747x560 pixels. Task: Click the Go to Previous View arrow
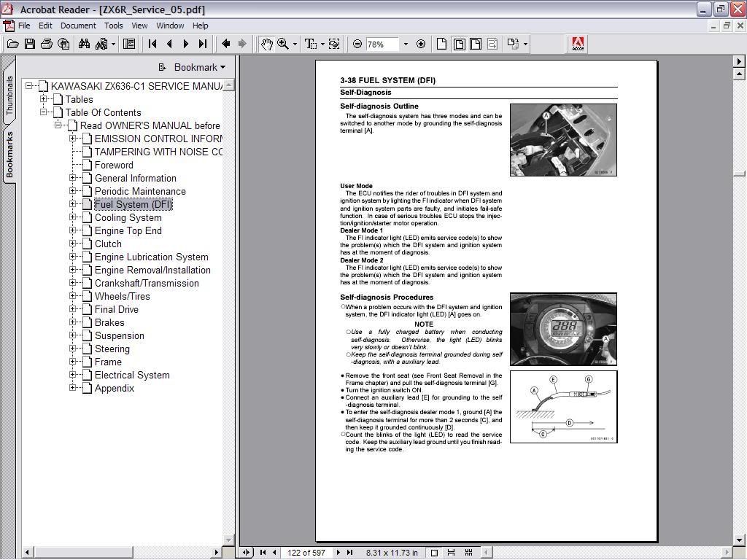tap(226, 44)
